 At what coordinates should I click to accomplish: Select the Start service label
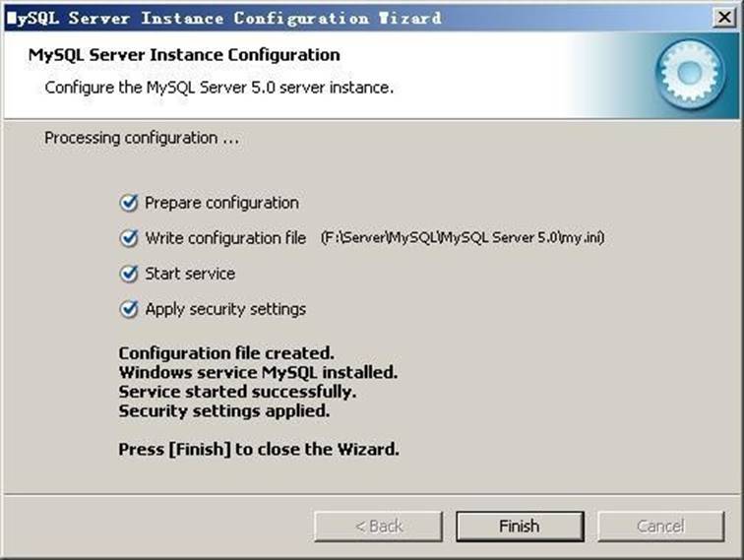coord(190,274)
